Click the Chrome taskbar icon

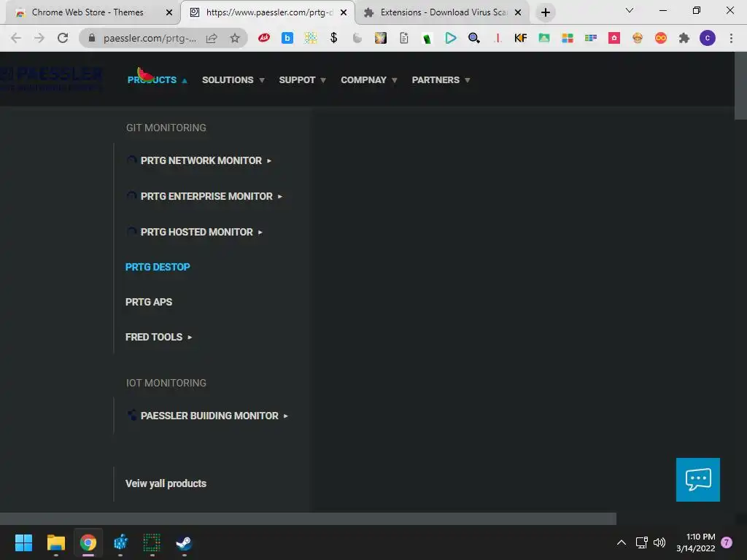click(88, 542)
